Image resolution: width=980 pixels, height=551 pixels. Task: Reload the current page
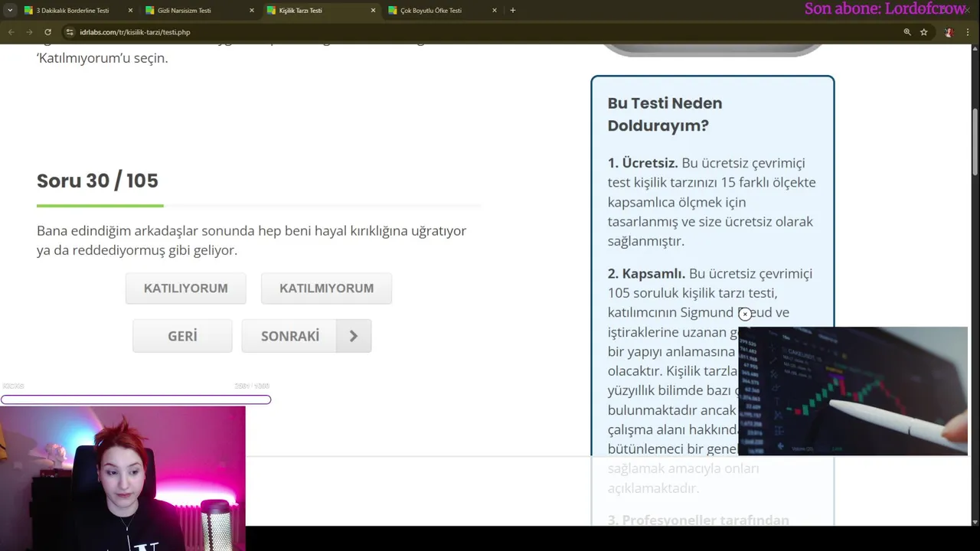coord(47,32)
